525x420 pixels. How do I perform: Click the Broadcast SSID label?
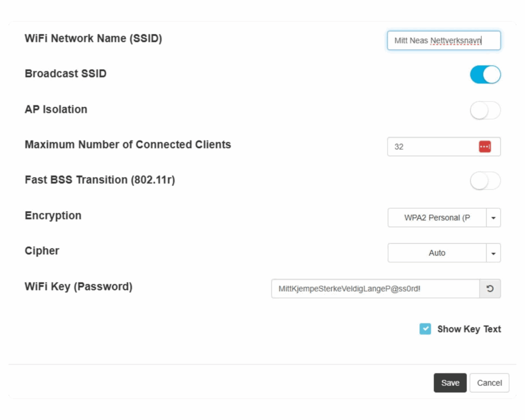click(x=66, y=74)
